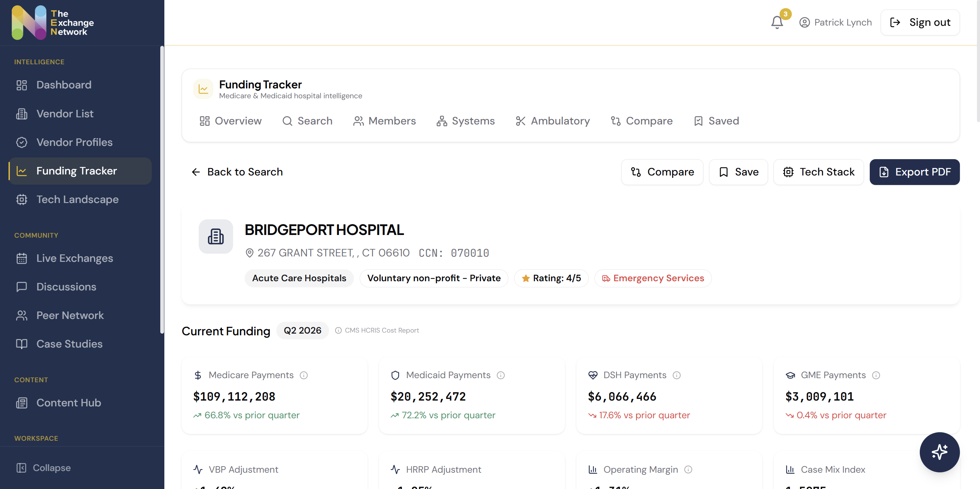The width and height of the screenshot is (980, 489).
Task: Switch to the Search tab
Action: pyautogui.click(x=307, y=121)
